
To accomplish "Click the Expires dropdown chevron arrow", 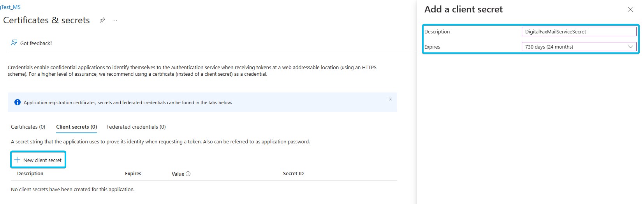I will 630,47.
